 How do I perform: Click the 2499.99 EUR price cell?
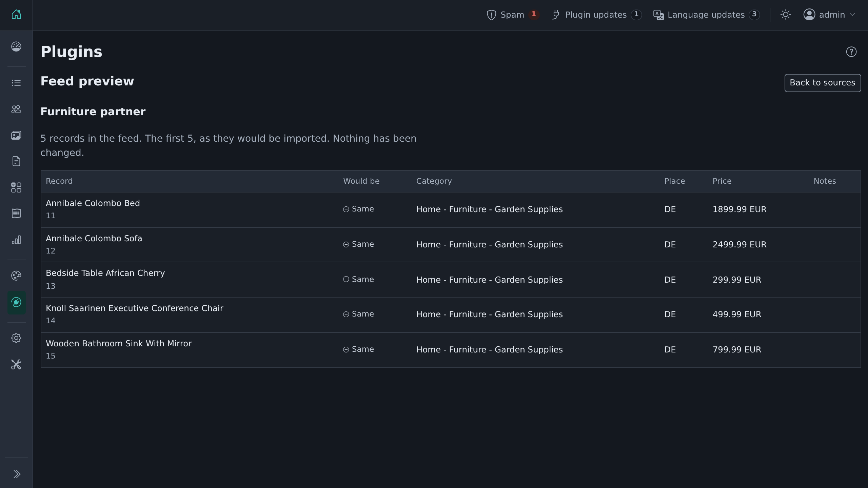click(739, 244)
